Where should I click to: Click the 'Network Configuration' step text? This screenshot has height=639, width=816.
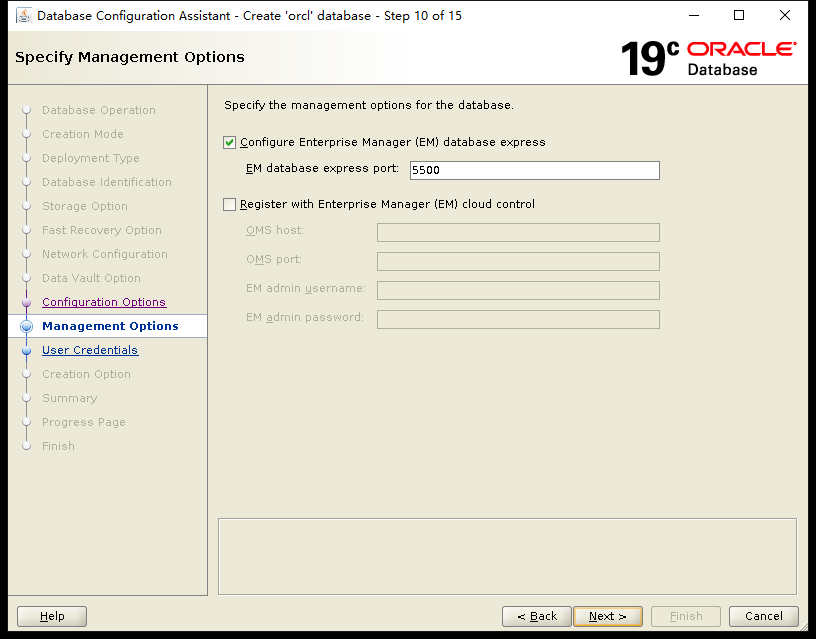(105, 254)
